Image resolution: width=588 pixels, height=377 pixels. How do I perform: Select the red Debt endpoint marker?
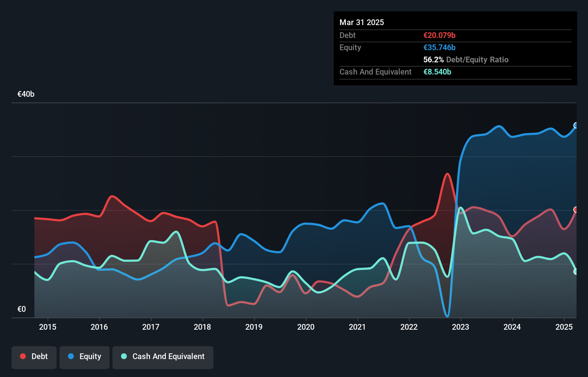click(x=576, y=210)
